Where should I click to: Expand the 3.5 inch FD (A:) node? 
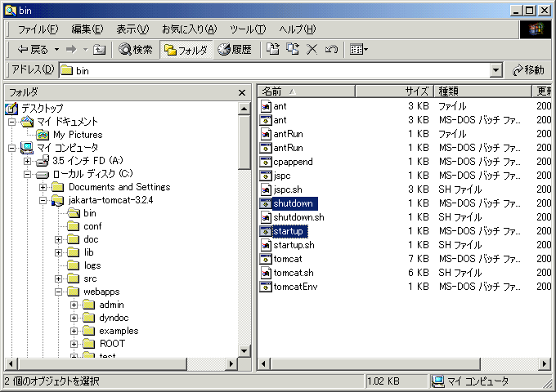pyautogui.click(x=27, y=161)
